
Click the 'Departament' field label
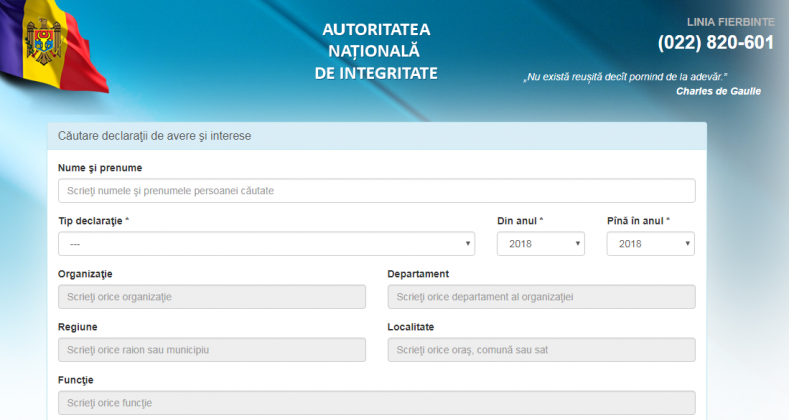(418, 274)
